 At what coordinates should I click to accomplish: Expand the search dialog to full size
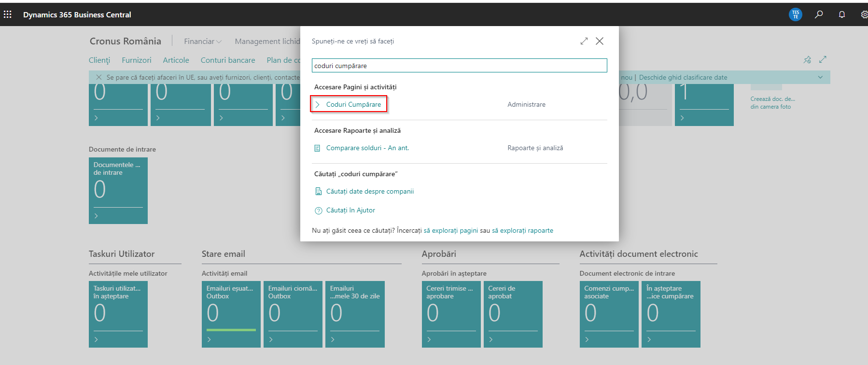click(584, 41)
